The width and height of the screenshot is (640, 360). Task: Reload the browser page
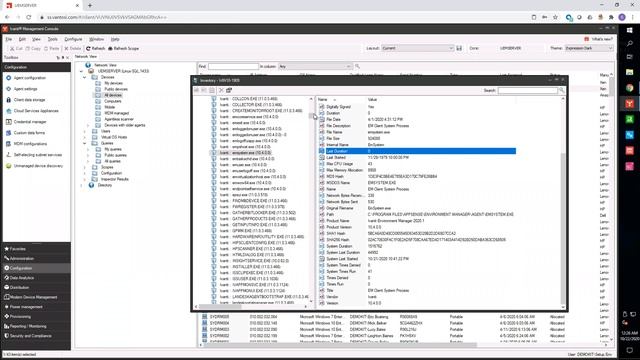click(x=29, y=17)
